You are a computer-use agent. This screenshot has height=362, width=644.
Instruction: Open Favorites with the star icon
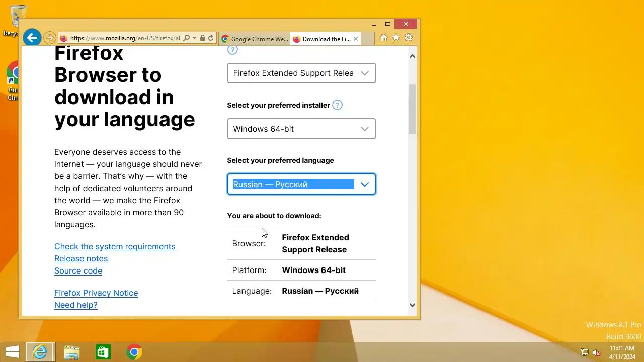pos(396,38)
